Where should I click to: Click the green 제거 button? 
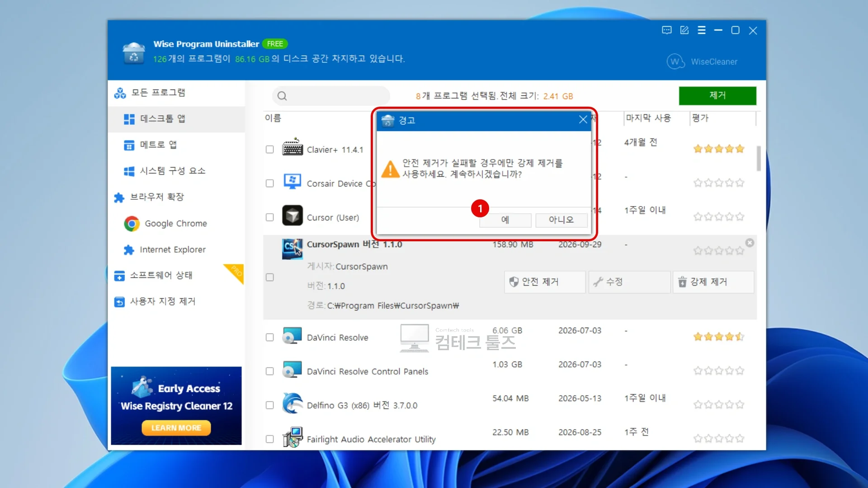coord(717,95)
